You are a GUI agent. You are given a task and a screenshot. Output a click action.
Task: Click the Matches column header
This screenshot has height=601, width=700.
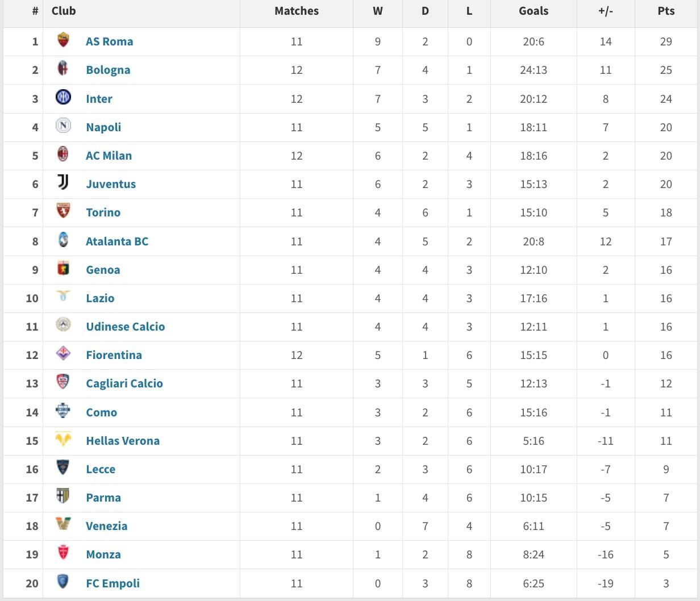(297, 11)
